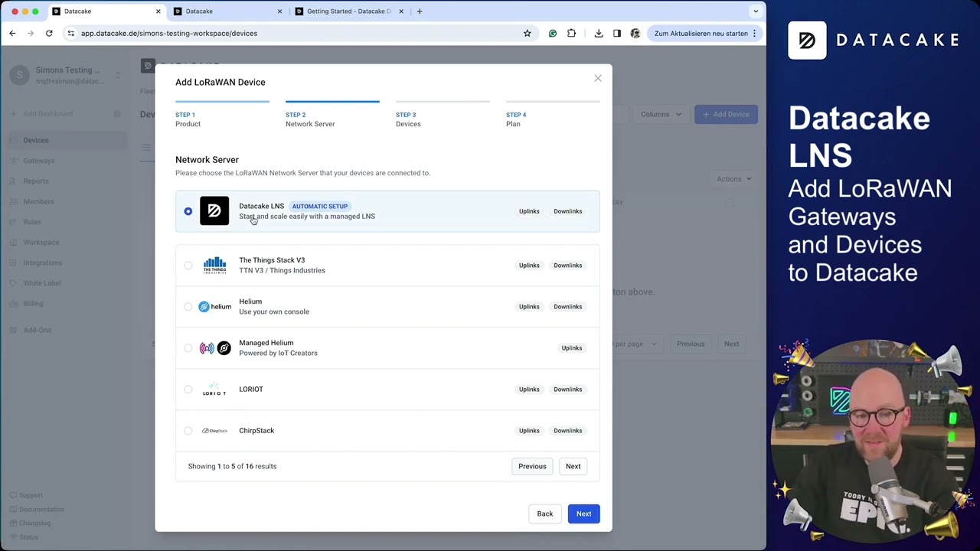Select the ChirpStack radio button
This screenshot has width=980, height=551.
(188, 431)
